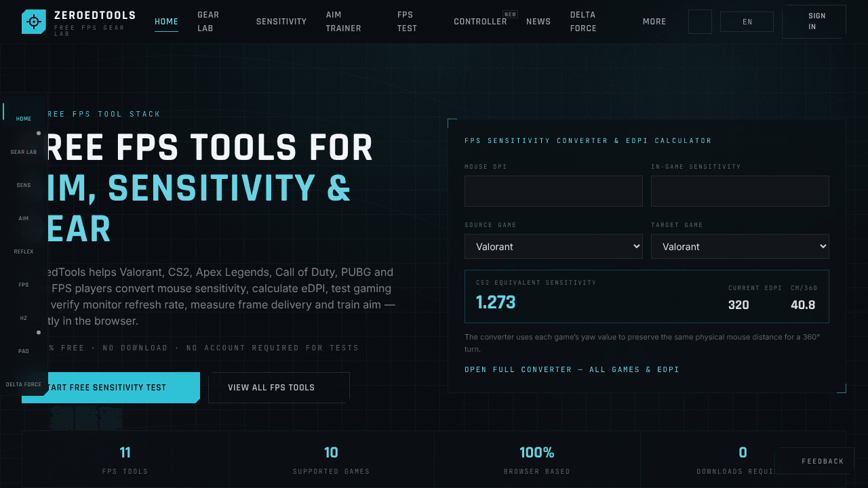Click the Mouse DPI input field
The height and width of the screenshot is (488, 868).
553,191
